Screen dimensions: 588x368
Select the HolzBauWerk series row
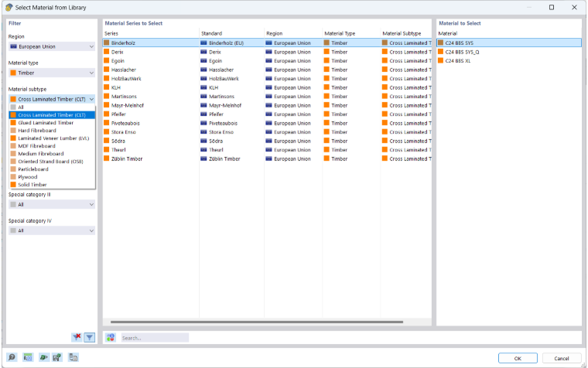click(267, 79)
